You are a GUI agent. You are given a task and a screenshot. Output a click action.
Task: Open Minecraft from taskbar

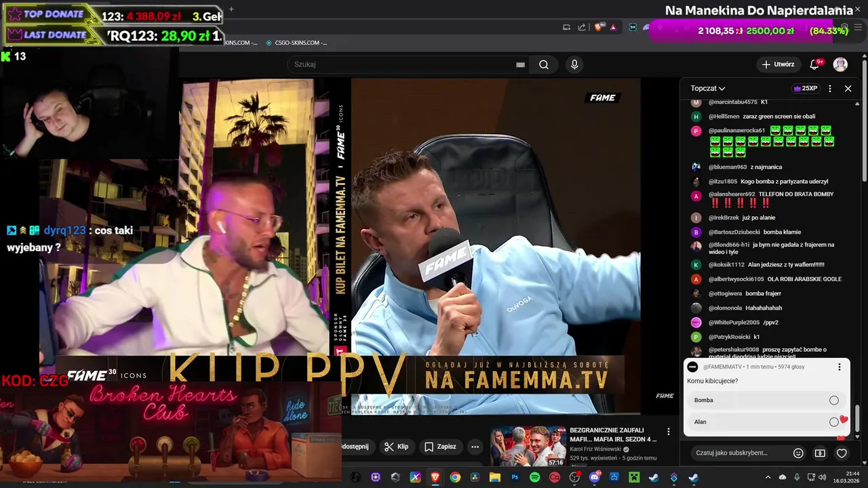[633, 477]
